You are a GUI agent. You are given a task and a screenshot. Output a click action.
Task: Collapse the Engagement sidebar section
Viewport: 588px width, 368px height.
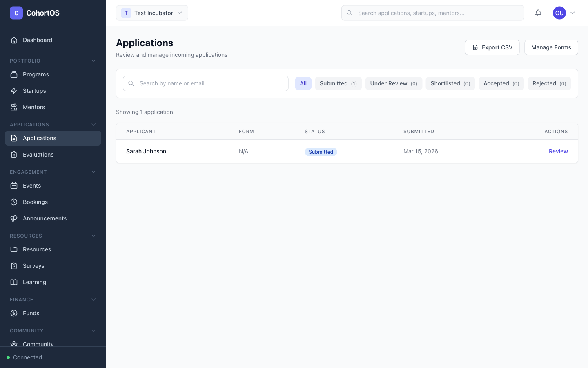pyautogui.click(x=93, y=172)
